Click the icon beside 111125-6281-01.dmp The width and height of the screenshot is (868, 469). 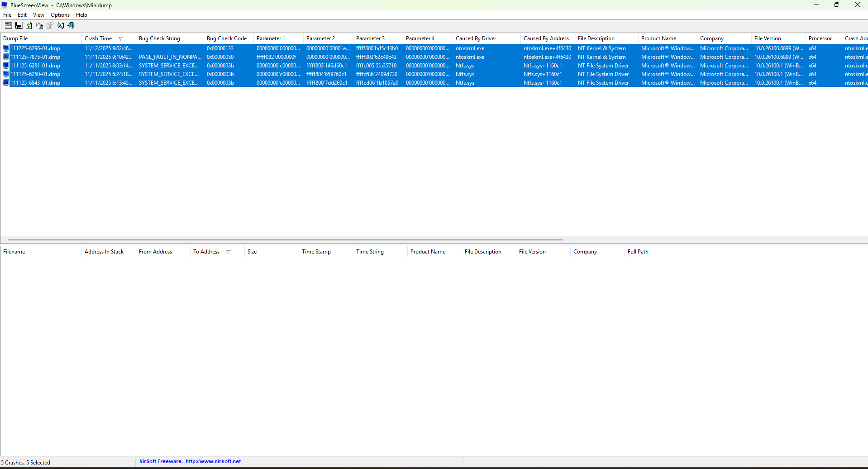[6, 66]
